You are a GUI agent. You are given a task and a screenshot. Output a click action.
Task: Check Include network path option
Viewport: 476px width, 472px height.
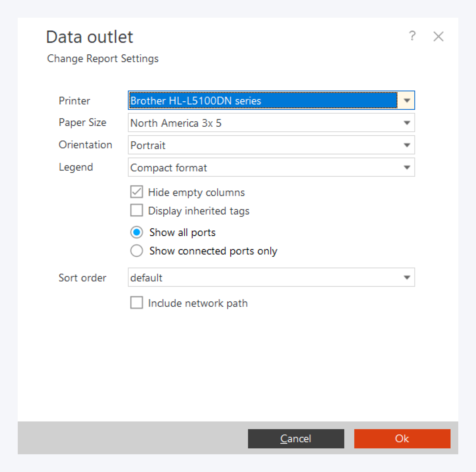[x=137, y=303]
